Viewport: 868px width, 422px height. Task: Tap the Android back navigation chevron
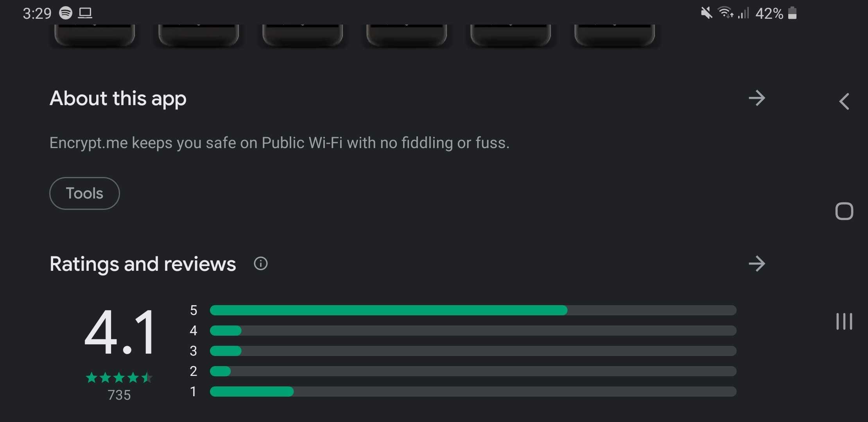click(x=844, y=102)
